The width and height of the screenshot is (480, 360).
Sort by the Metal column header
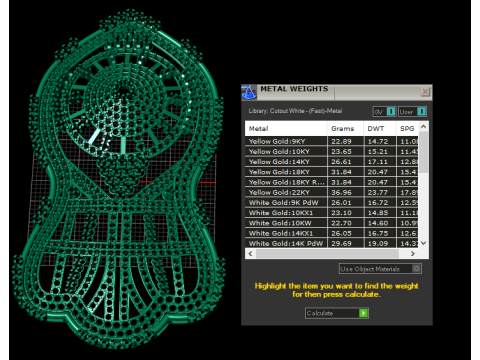point(286,129)
